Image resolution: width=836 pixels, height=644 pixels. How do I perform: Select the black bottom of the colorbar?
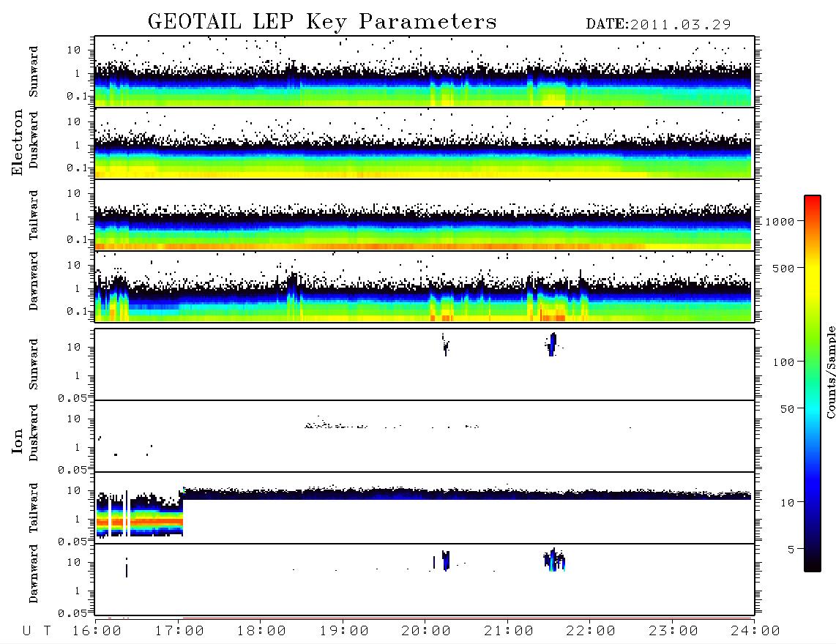coord(813,566)
